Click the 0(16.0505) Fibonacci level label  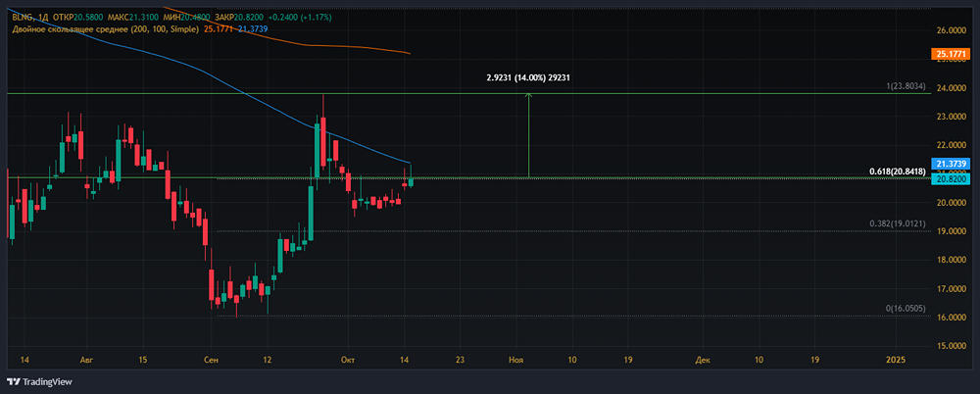click(x=905, y=309)
